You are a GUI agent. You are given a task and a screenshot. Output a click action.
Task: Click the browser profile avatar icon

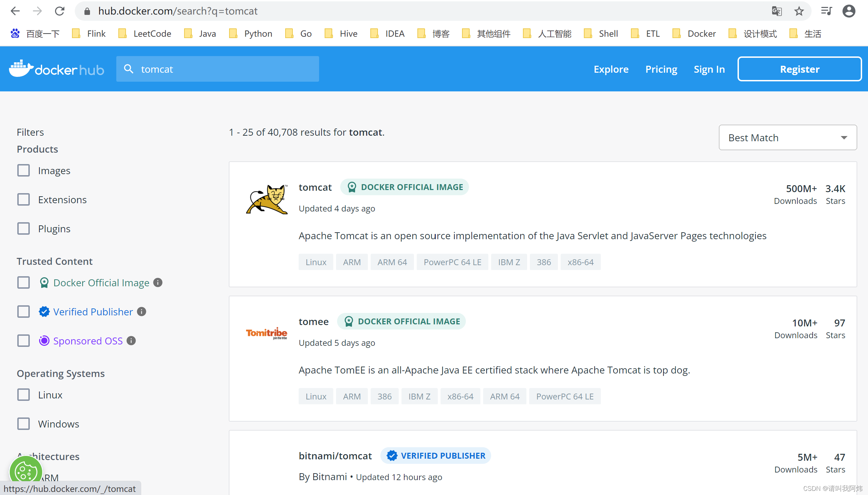(849, 11)
